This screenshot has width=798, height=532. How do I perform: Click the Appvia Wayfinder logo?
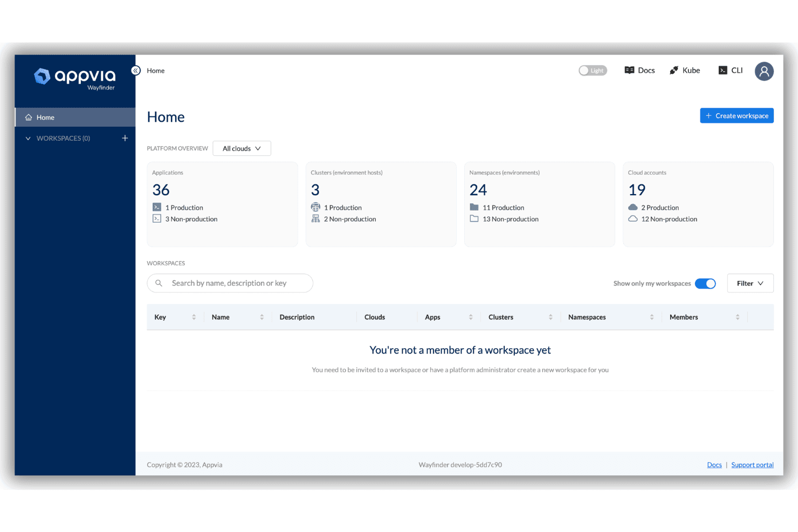coord(74,79)
